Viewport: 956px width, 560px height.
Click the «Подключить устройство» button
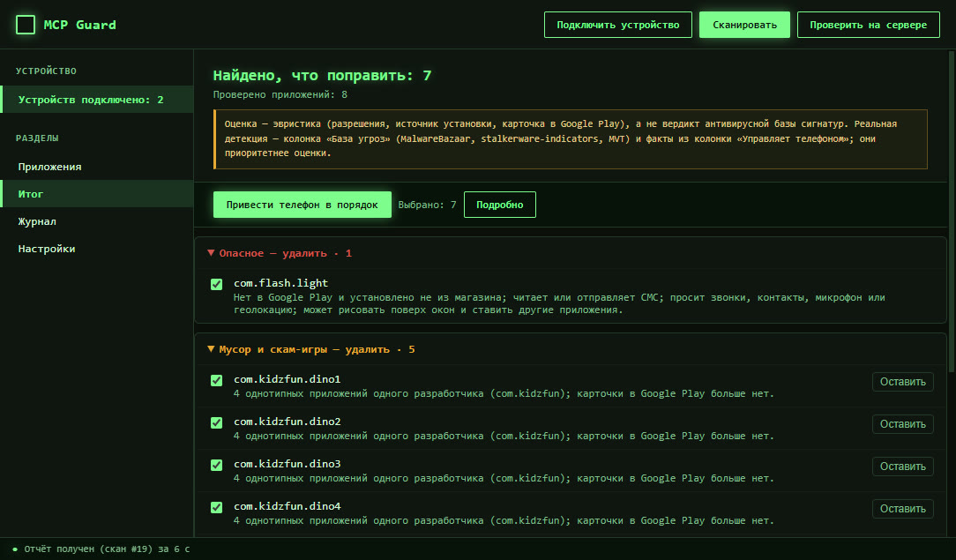tap(617, 25)
